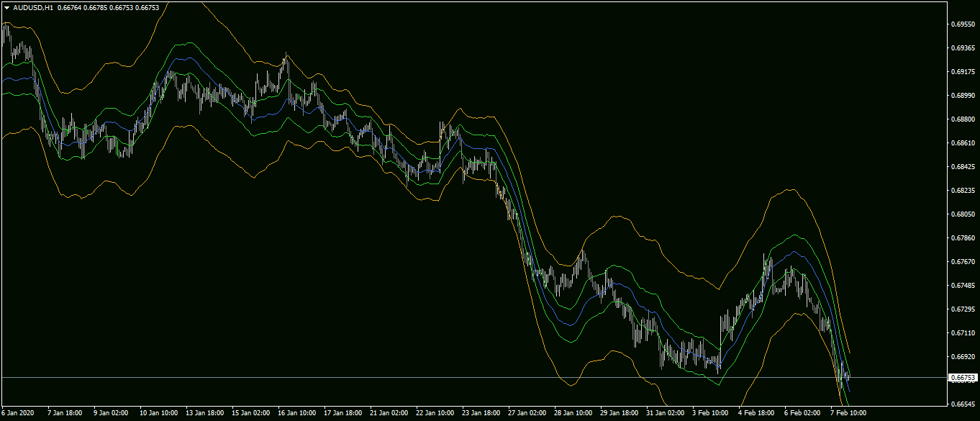Click the 0.68425 price axis label
Screen dimensions: 980x421
coord(962,166)
